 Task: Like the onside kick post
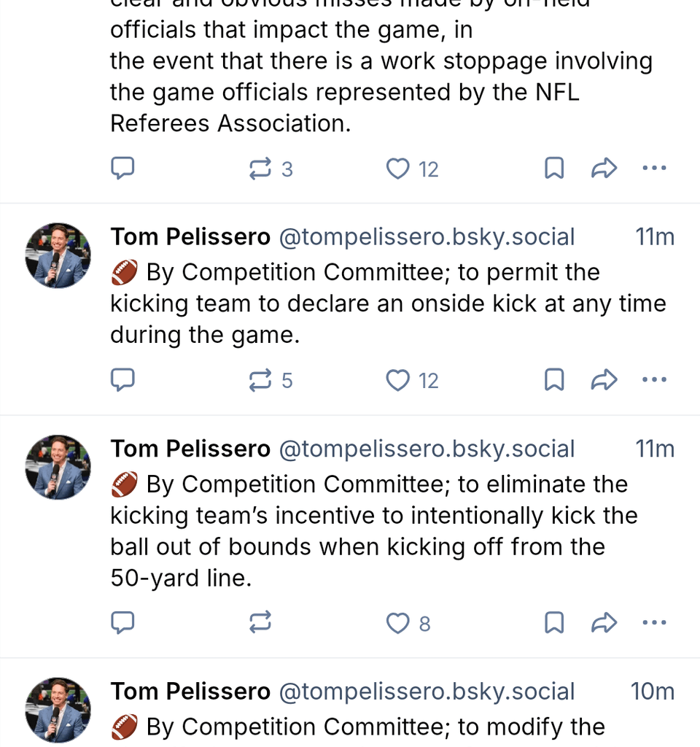pyautogui.click(x=397, y=379)
